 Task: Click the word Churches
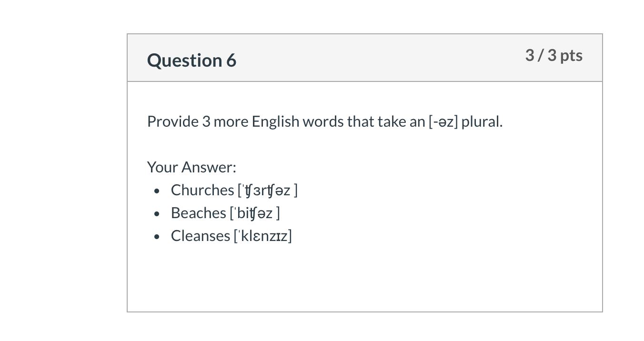pos(202,190)
